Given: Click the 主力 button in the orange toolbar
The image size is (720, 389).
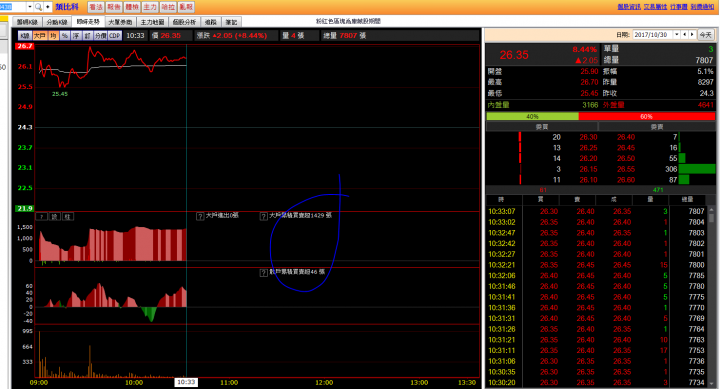Looking at the screenshot, I should [x=150, y=7].
